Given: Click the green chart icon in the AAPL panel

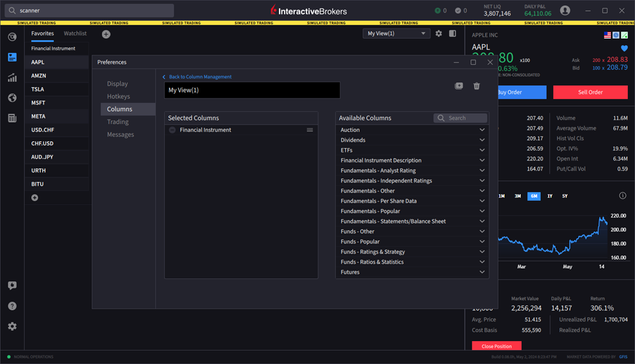Looking at the screenshot, I should click(x=624, y=35).
